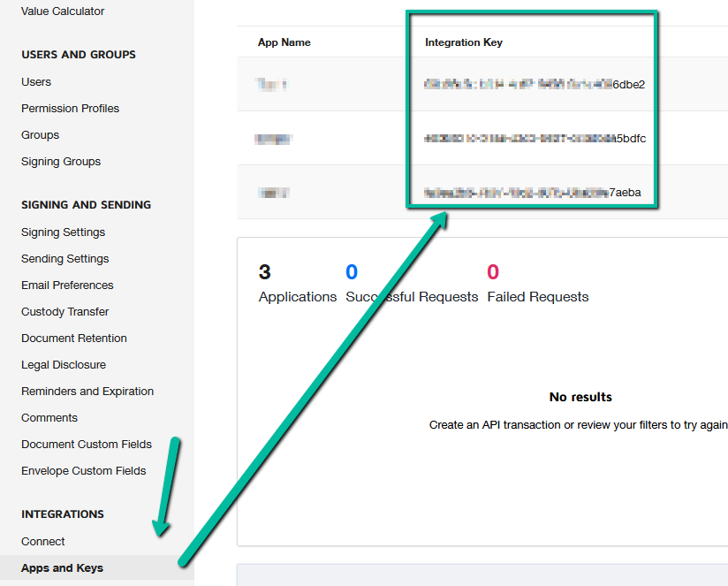Open Reminders and Expiration settings
Image resolution: width=728 pixels, height=586 pixels.
(87, 391)
